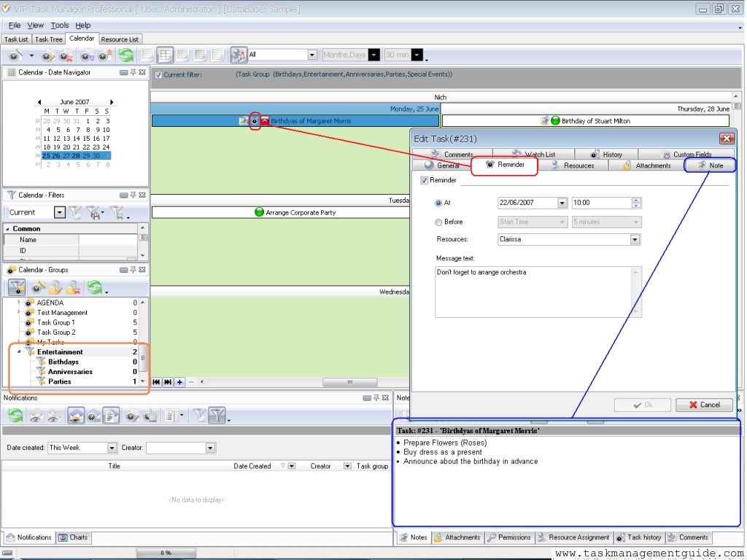Open the Tools menu
Image resolution: width=747 pixels, height=560 pixels.
60,26
